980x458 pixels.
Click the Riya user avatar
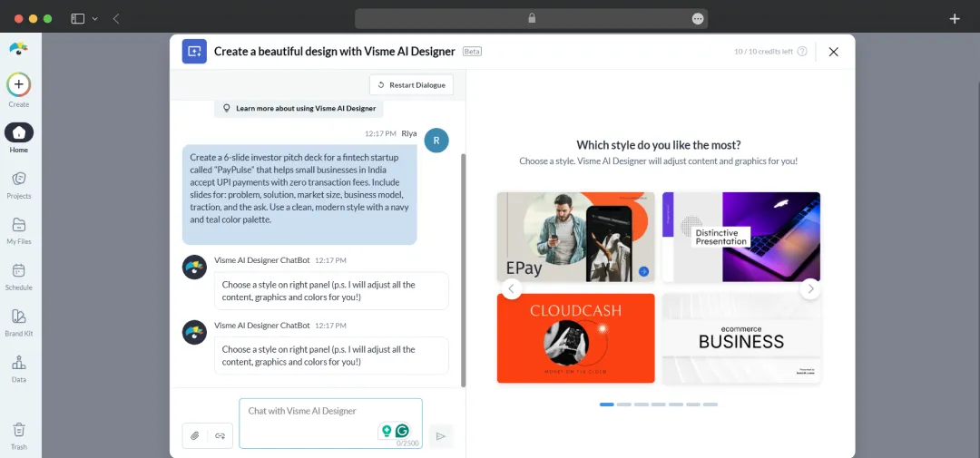click(436, 141)
